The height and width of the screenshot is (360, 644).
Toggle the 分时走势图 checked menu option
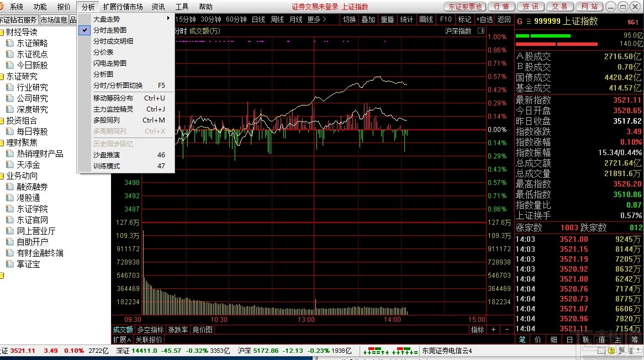click(110, 30)
